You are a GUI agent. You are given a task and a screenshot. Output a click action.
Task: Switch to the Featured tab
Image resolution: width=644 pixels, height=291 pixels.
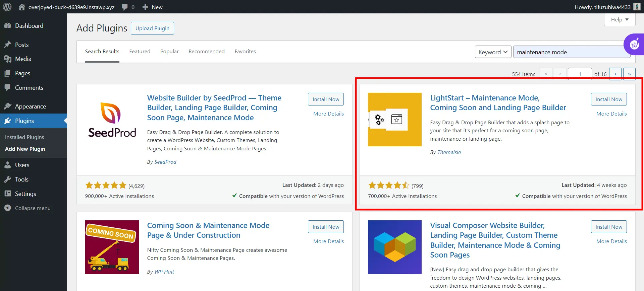[140, 51]
